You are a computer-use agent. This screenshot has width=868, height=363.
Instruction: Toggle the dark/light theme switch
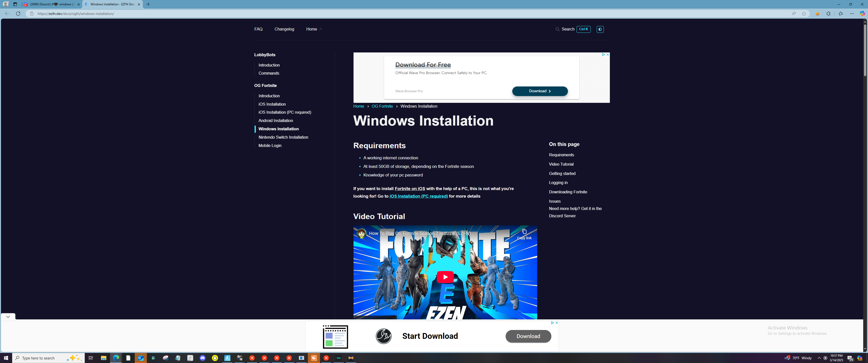600,29
